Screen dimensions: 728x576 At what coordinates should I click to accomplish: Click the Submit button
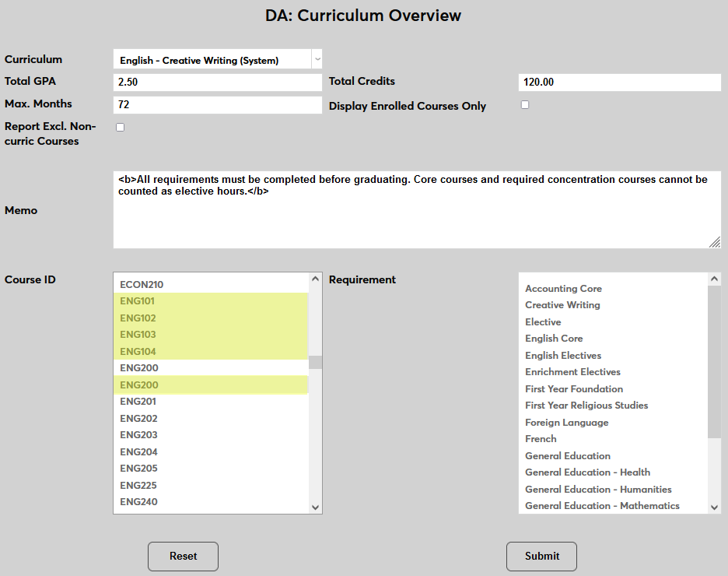541,557
